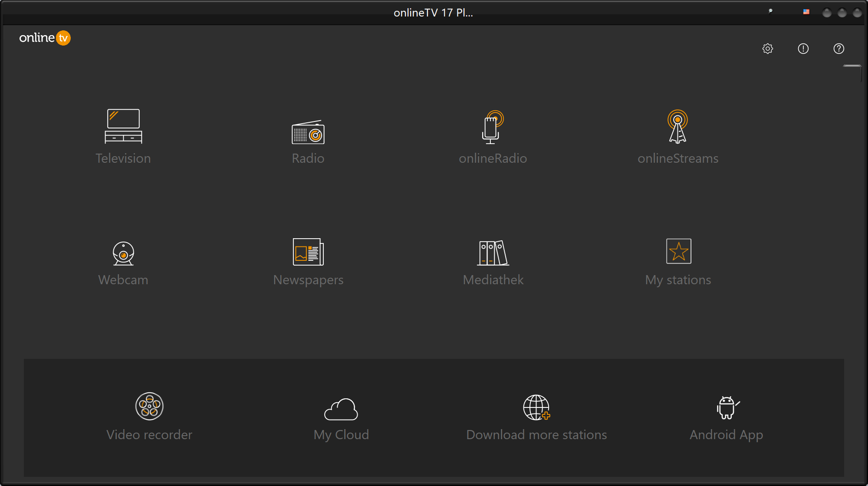Open onlineStreams broadcast tower icon
Image resolution: width=868 pixels, height=486 pixels.
coord(678,126)
